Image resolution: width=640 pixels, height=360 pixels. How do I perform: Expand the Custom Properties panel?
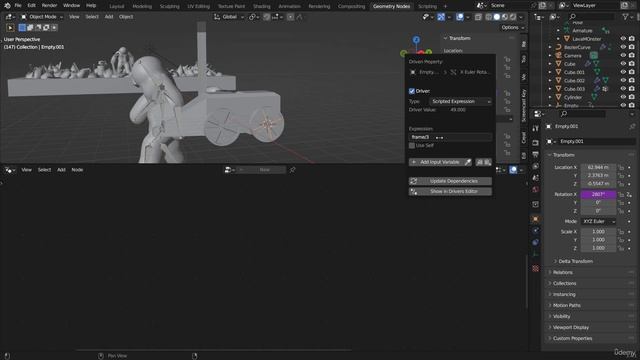coord(572,338)
